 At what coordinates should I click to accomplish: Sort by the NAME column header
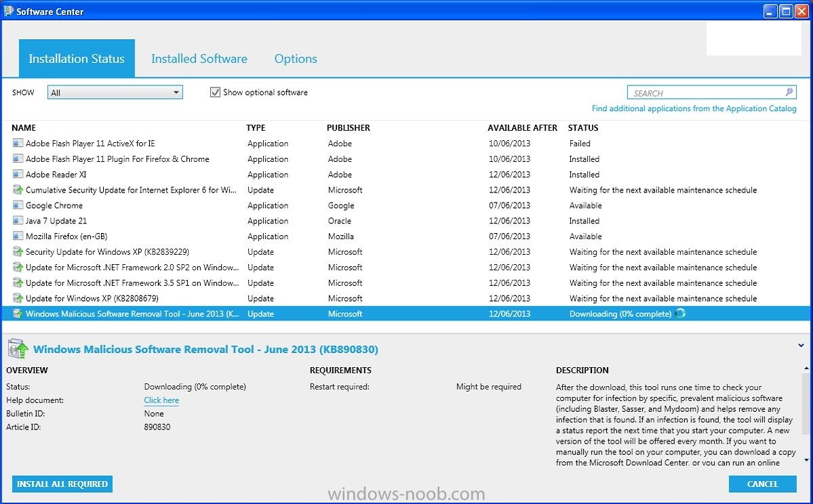24,128
